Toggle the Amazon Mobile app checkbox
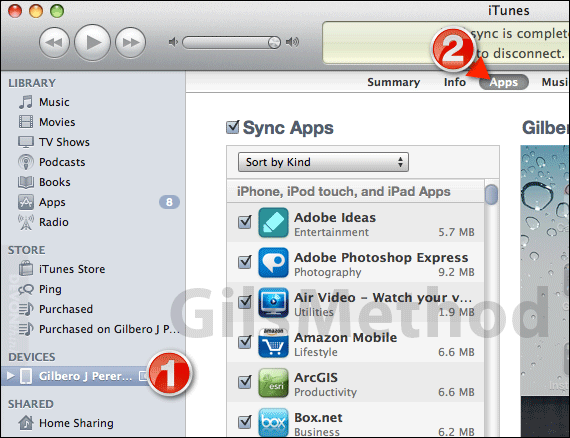Screen dimensions: 570x438 [x=245, y=342]
